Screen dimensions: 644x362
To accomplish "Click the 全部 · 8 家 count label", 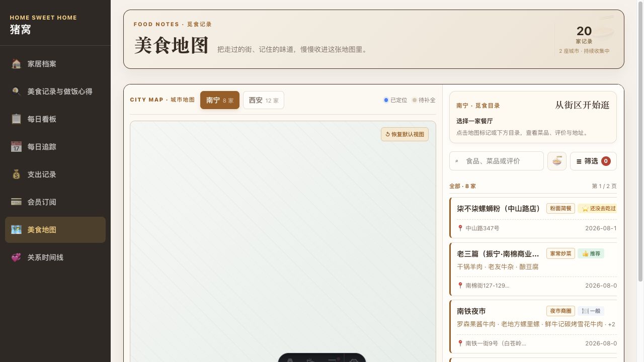I will (462, 186).
